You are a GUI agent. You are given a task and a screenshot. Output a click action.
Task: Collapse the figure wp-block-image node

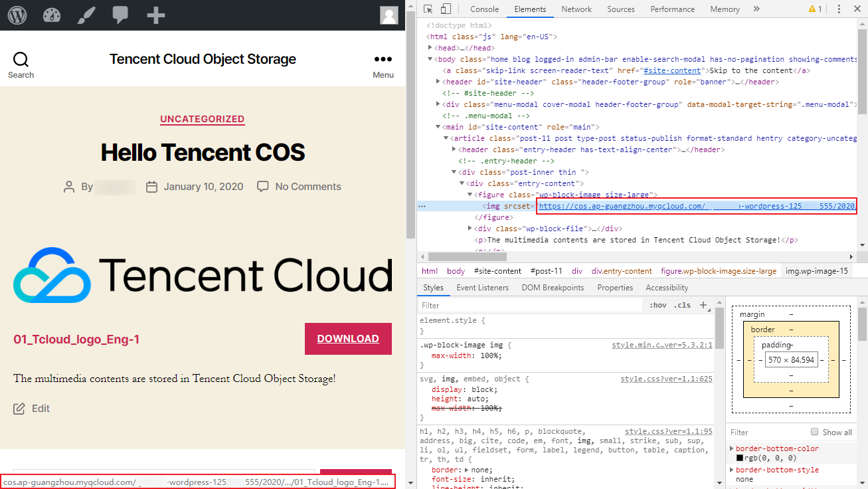click(x=470, y=195)
